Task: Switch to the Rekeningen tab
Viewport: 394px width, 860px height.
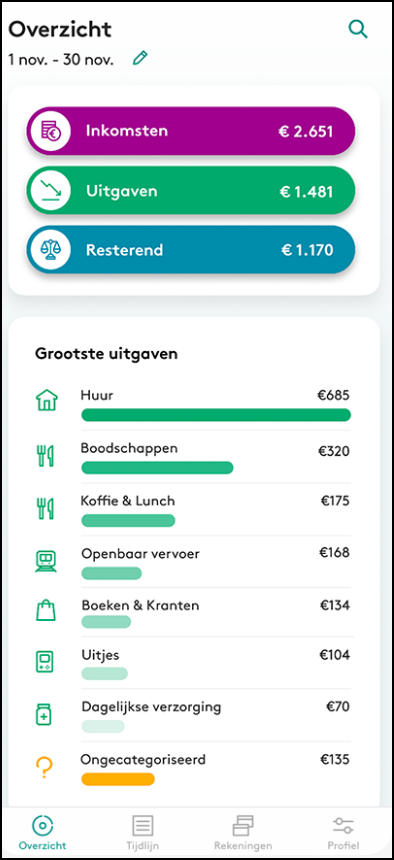Action: (x=243, y=832)
